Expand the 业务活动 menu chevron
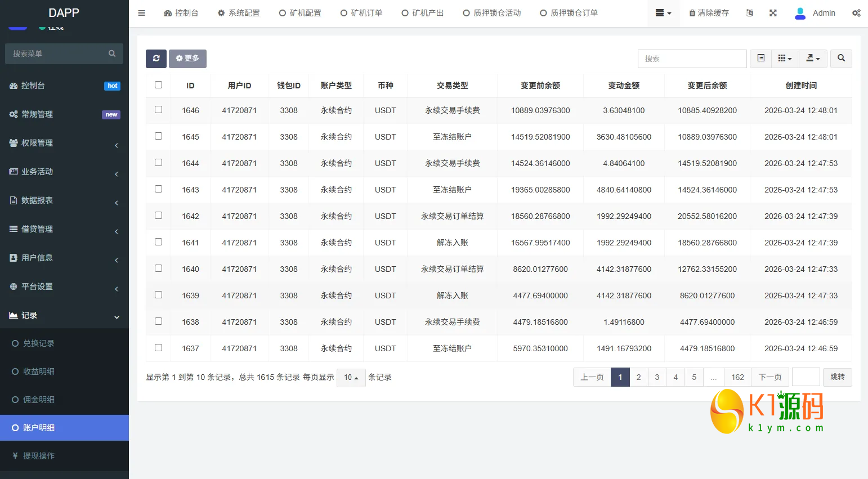This screenshot has height=479, width=868. pos(117,174)
